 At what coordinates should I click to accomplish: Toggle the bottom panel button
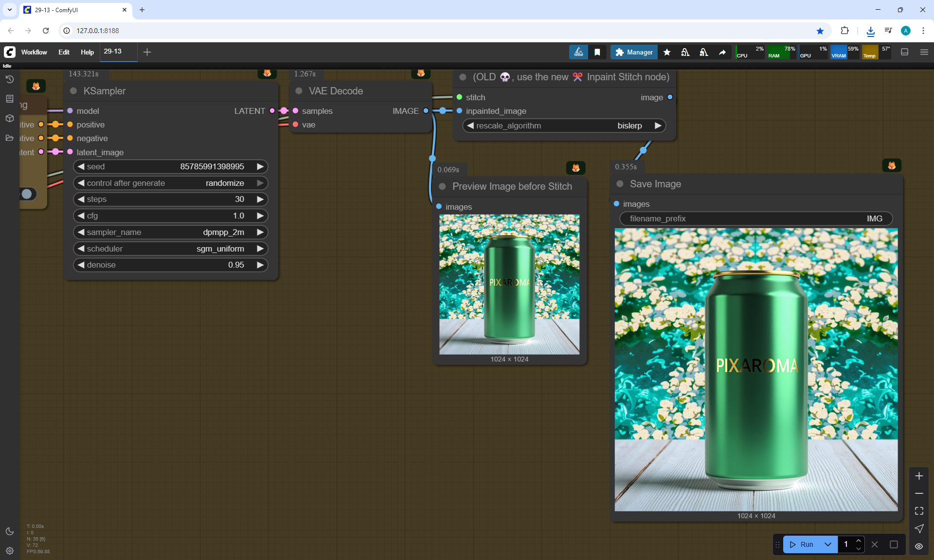tap(905, 52)
